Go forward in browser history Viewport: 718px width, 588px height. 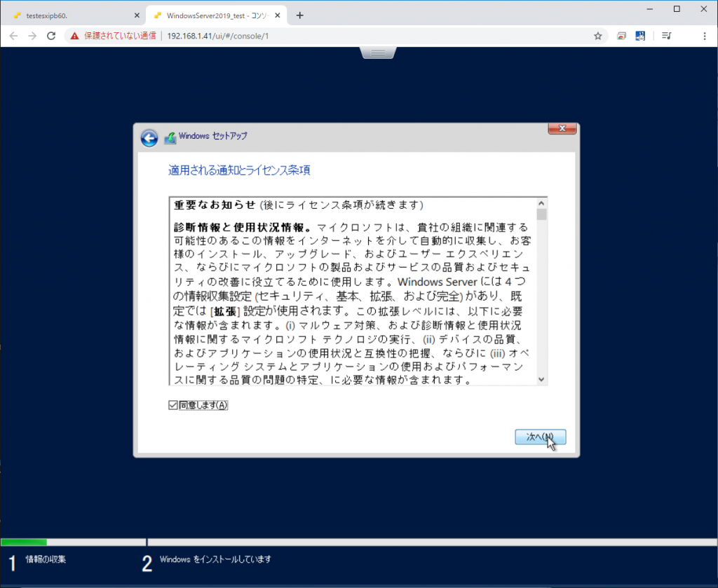click(32, 36)
